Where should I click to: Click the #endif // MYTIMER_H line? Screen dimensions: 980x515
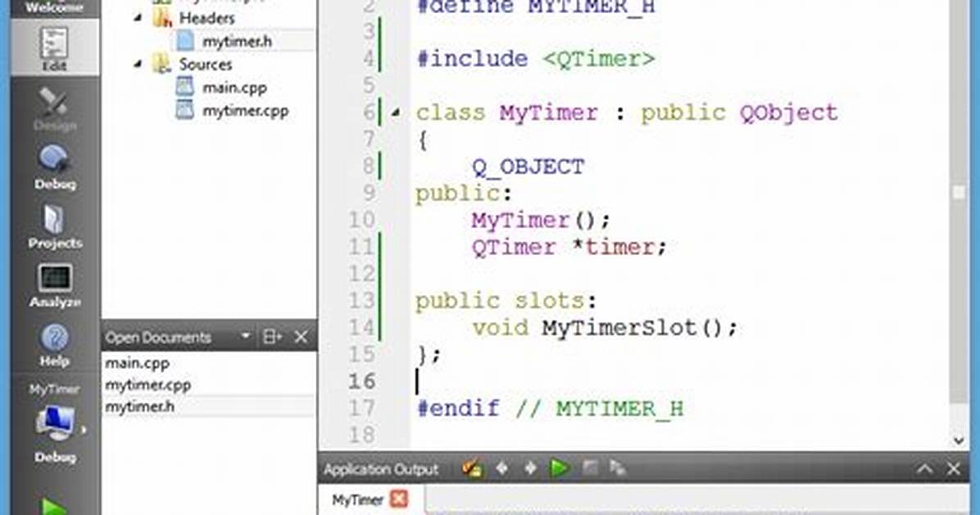click(550, 408)
